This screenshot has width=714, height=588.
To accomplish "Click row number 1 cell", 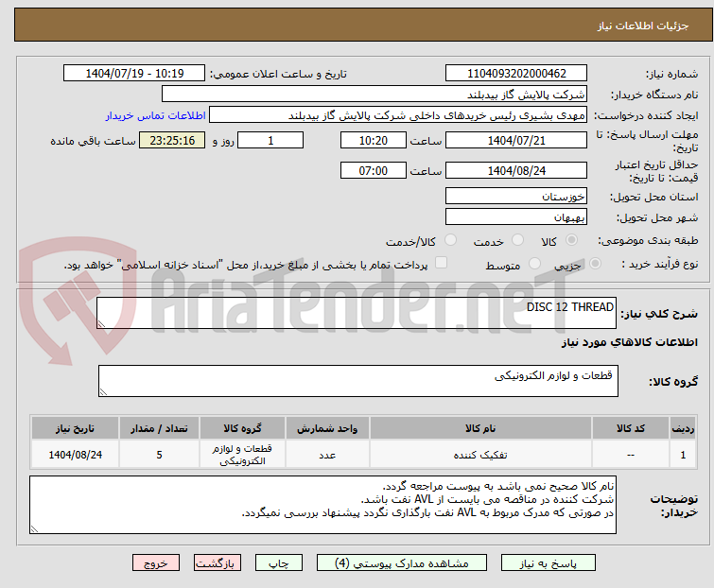I will click(x=683, y=455).
